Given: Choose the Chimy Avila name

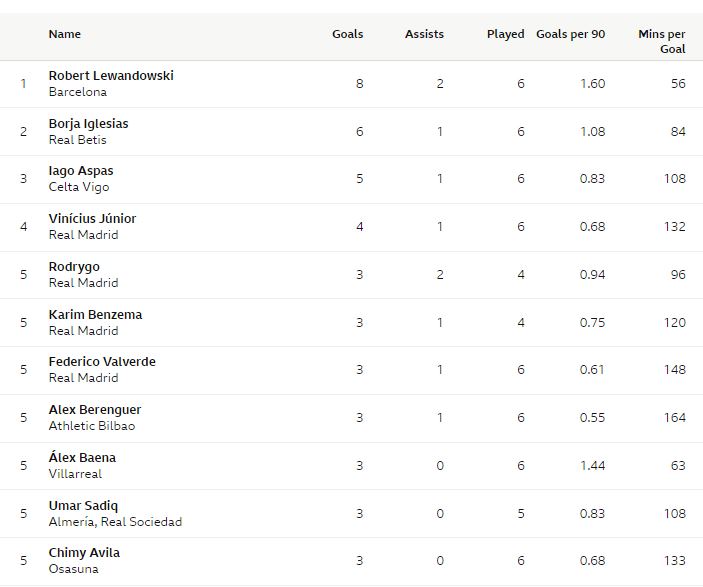Looking at the screenshot, I should [x=84, y=553].
